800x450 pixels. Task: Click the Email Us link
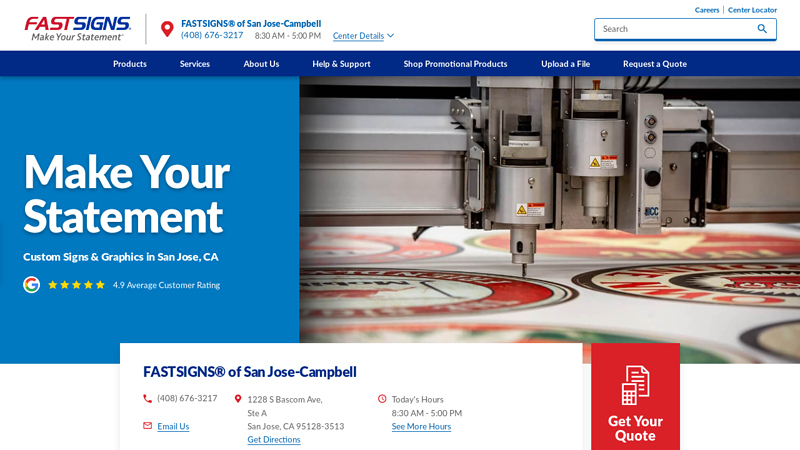[173, 426]
